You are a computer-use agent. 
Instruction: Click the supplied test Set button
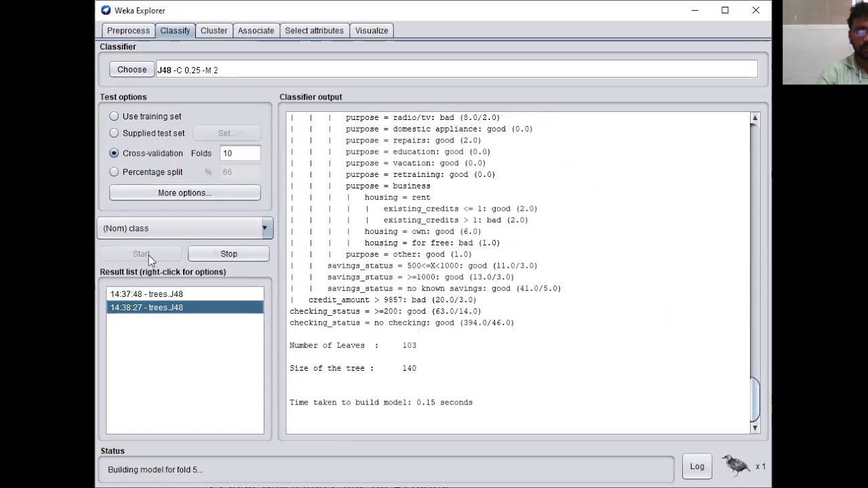[x=225, y=134]
